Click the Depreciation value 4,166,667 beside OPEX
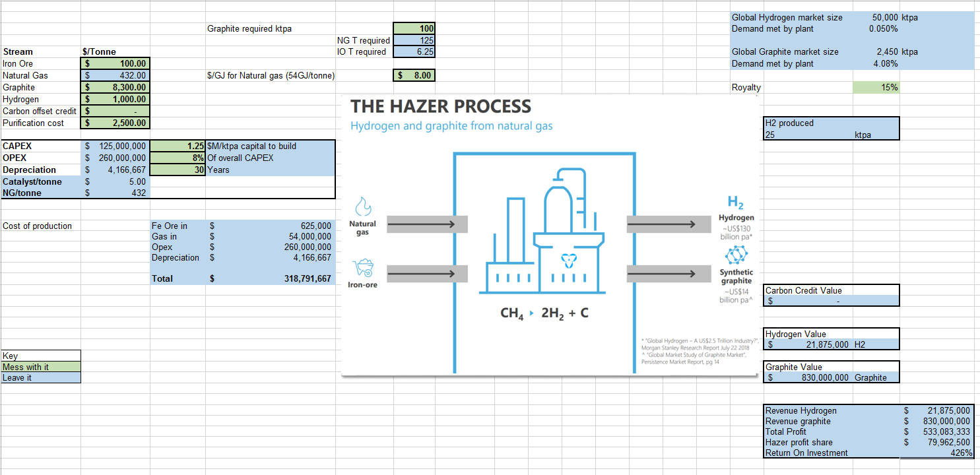The image size is (980, 475). (115, 170)
